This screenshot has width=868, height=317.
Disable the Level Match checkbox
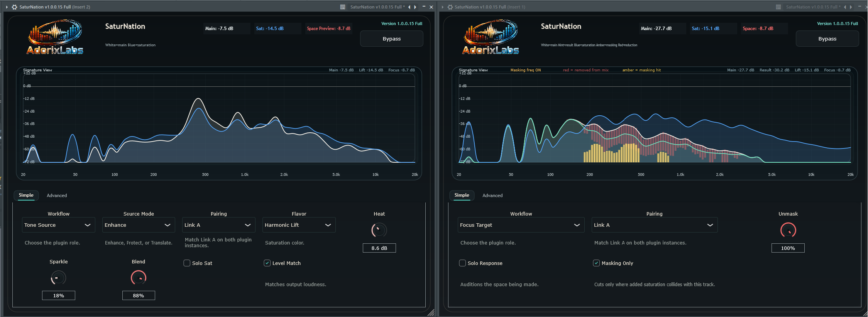coord(267,263)
